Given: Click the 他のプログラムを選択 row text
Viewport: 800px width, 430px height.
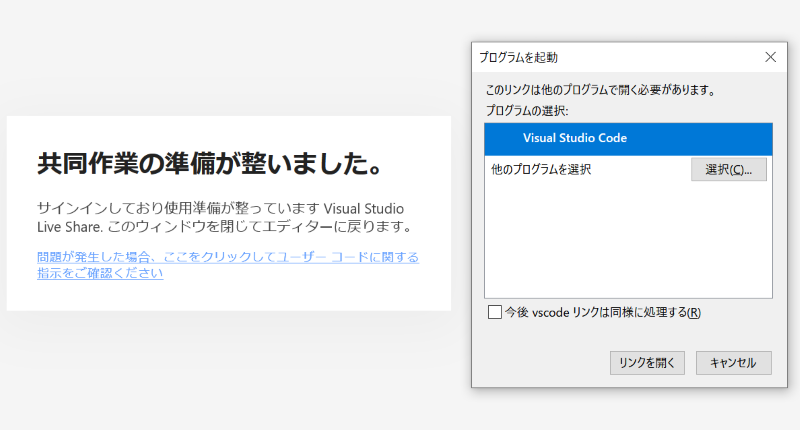Looking at the screenshot, I should click(541, 169).
